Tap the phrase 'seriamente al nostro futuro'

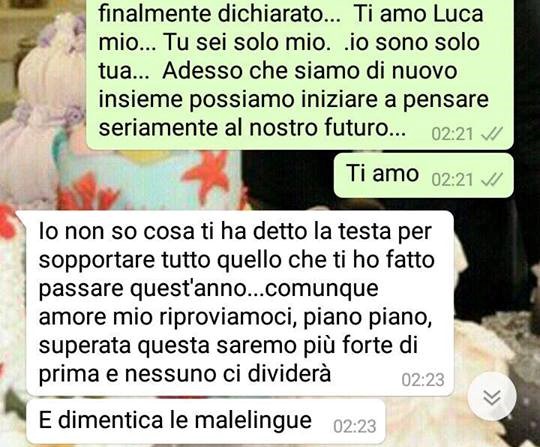pos(252,128)
